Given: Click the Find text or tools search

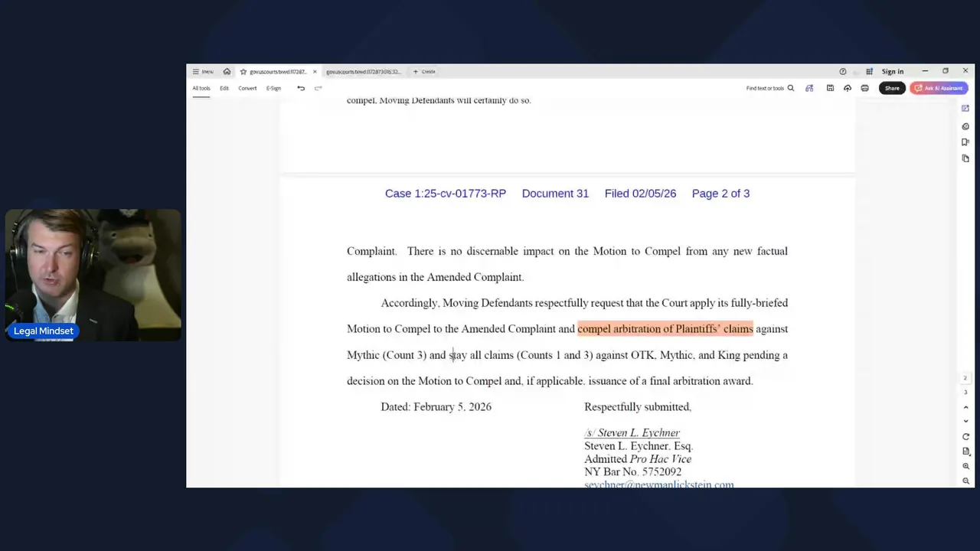Looking at the screenshot, I should click(x=770, y=88).
